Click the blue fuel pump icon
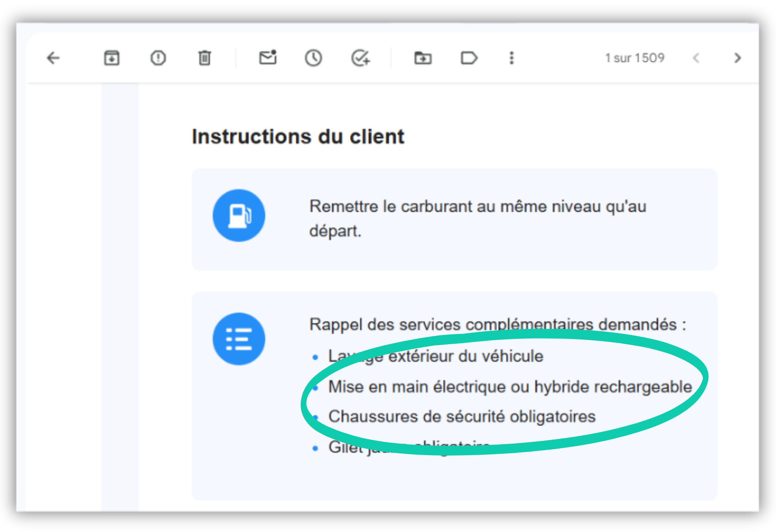The image size is (776, 532). coord(239,216)
